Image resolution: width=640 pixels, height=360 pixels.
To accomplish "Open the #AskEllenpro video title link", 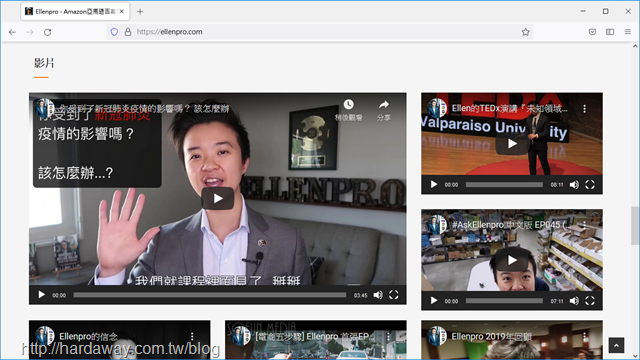I will (512, 225).
